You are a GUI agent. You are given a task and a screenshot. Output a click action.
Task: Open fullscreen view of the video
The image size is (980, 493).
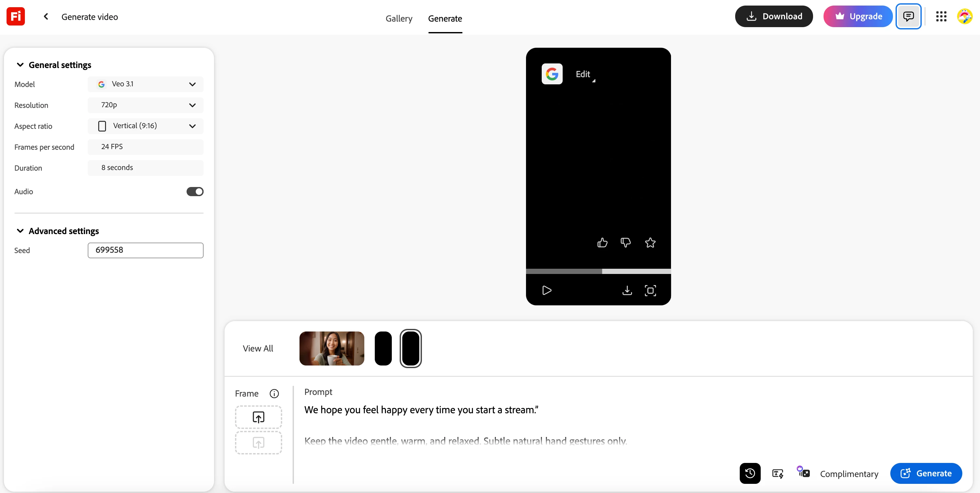(650, 290)
